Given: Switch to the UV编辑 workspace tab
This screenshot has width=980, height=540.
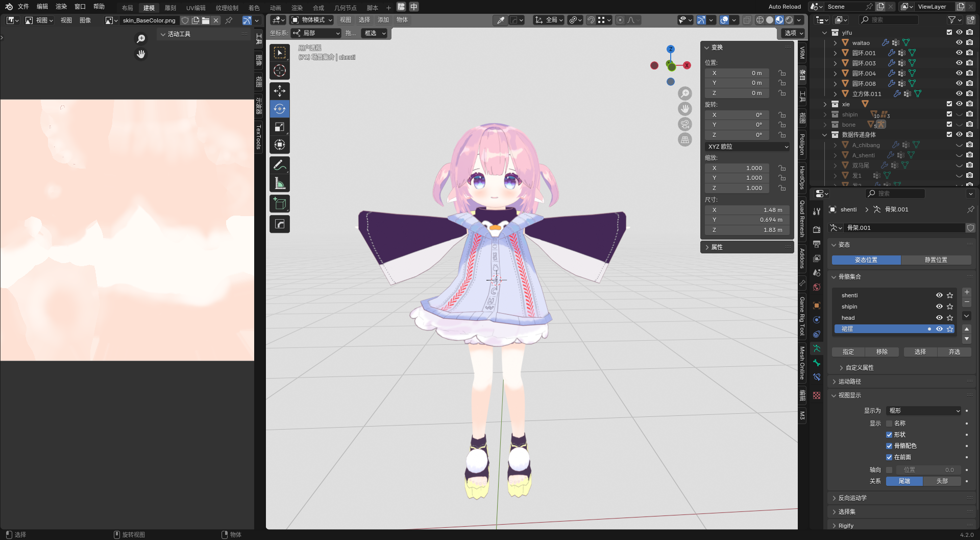Looking at the screenshot, I should click(x=195, y=8).
